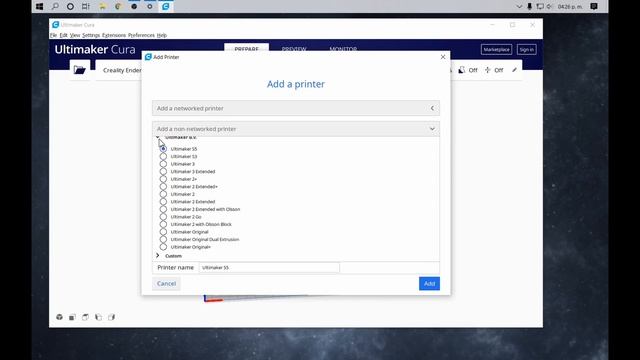The height and width of the screenshot is (360, 640).
Task: Select the top view icon
Action: [85, 317]
